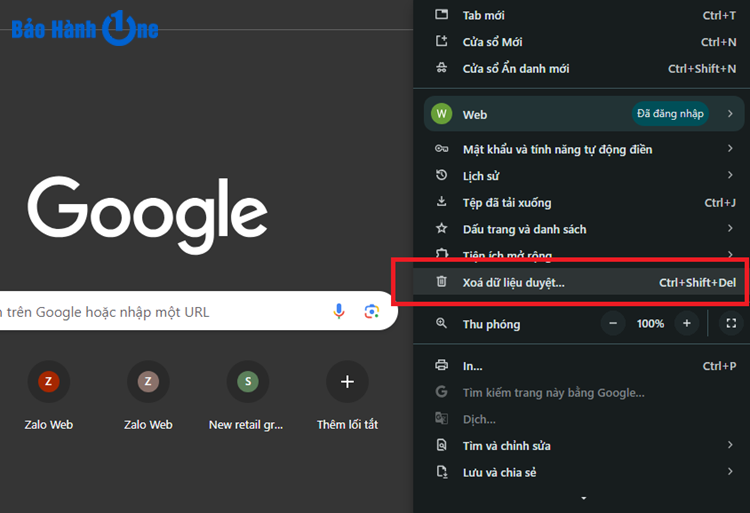750x513 pixels.
Task: Click the incognito icon in the menu
Action: [x=441, y=68]
